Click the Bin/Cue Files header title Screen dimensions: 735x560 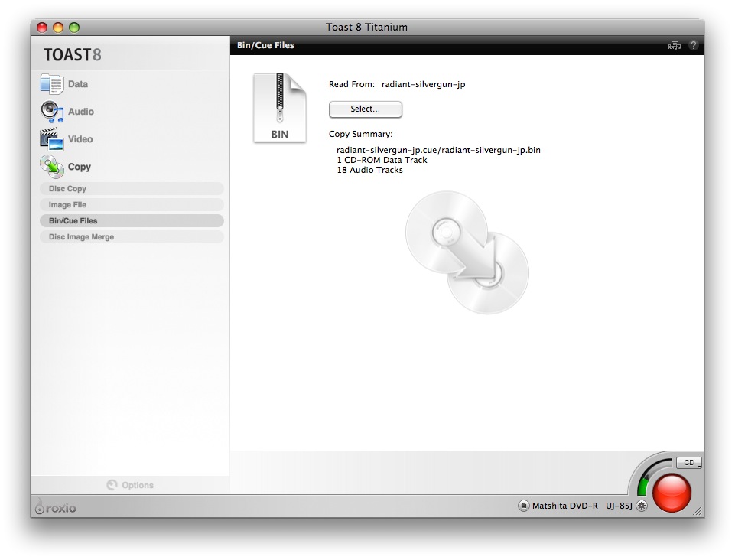(x=266, y=45)
